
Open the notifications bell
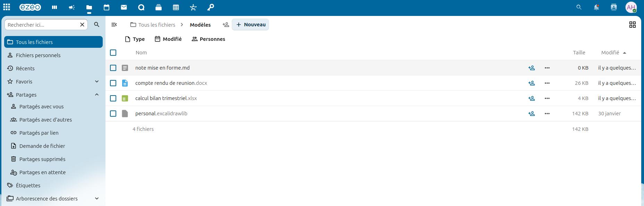(596, 7)
